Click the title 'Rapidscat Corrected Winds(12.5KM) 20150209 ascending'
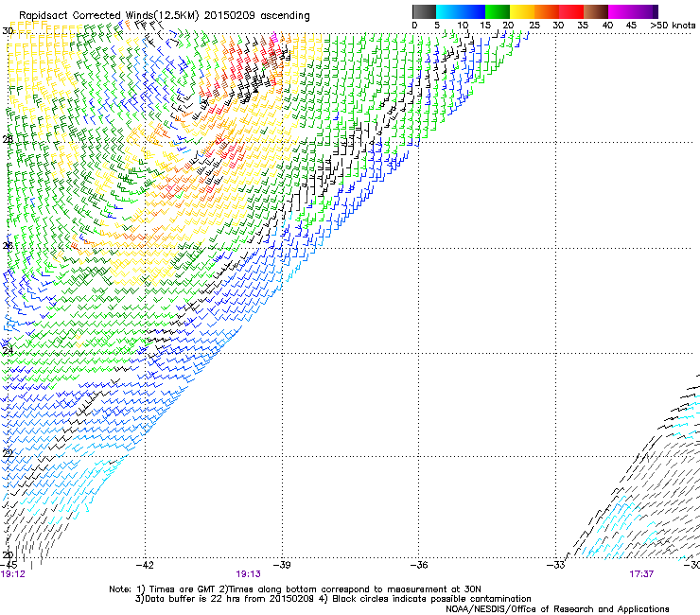The image size is (700, 615). (x=165, y=15)
